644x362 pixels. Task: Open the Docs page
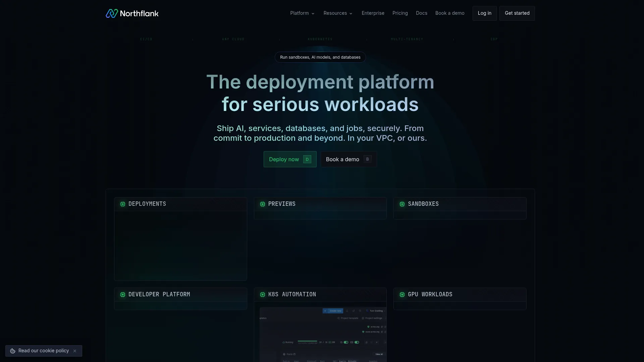(x=422, y=13)
